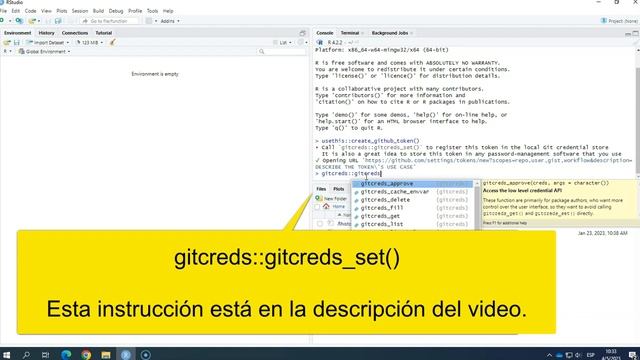Open the Help menu
640x360 pixels.
168,11
